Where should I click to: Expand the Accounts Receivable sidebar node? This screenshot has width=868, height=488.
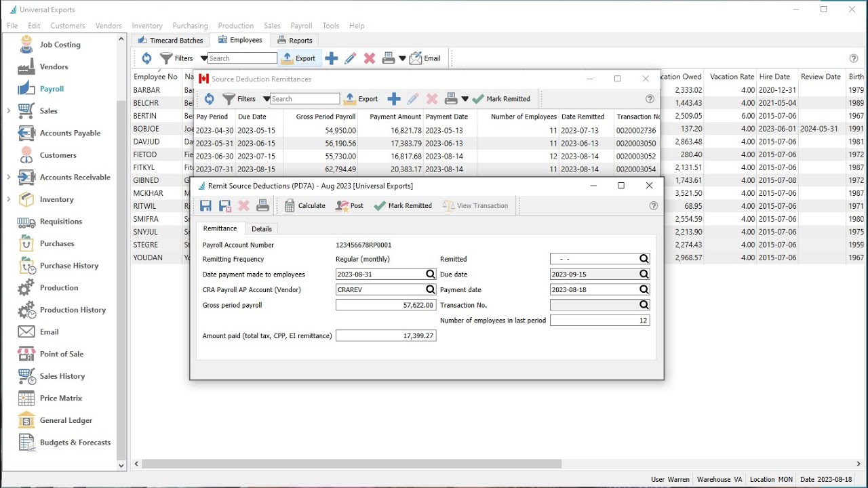coord(9,177)
